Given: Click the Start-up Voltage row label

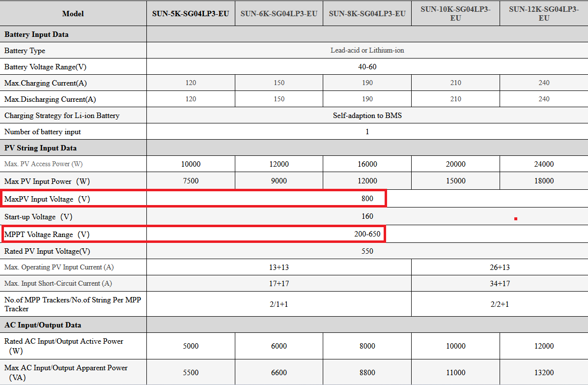Looking at the screenshot, I should click(38, 217).
